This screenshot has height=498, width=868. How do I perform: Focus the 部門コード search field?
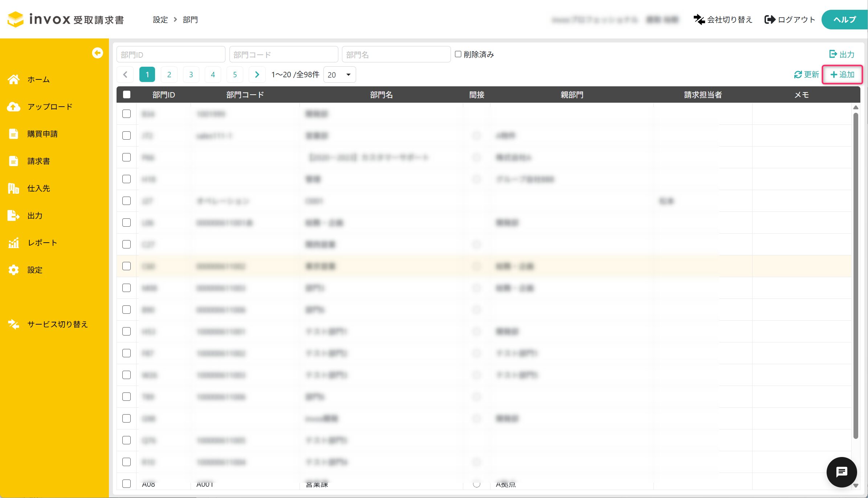coord(284,54)
